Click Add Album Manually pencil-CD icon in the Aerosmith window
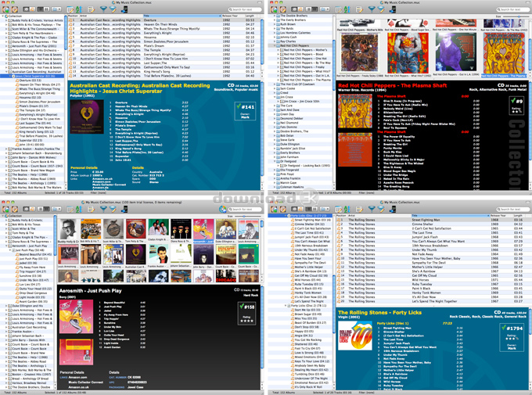The height and width of the screenshot is (395, 532). click(x=15, y=209)
